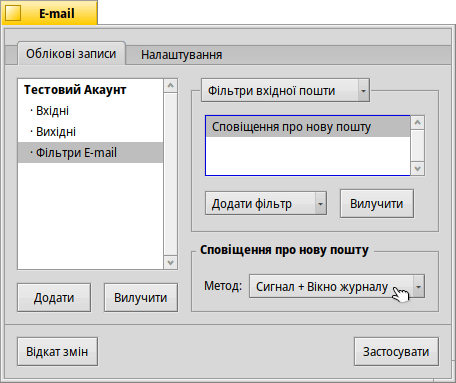The height and width of the screenshot is (383, 456).
Task: Click the Відкат змін button
Action: (x=57, y=352)
